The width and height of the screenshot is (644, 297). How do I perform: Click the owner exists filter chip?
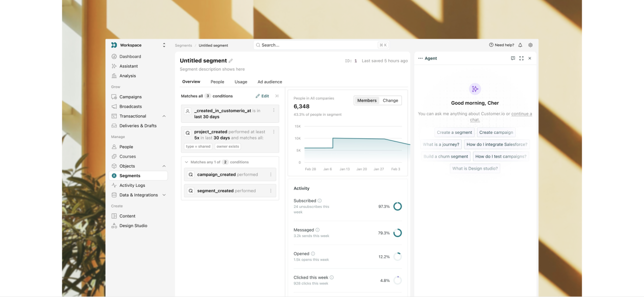point(228,146)
